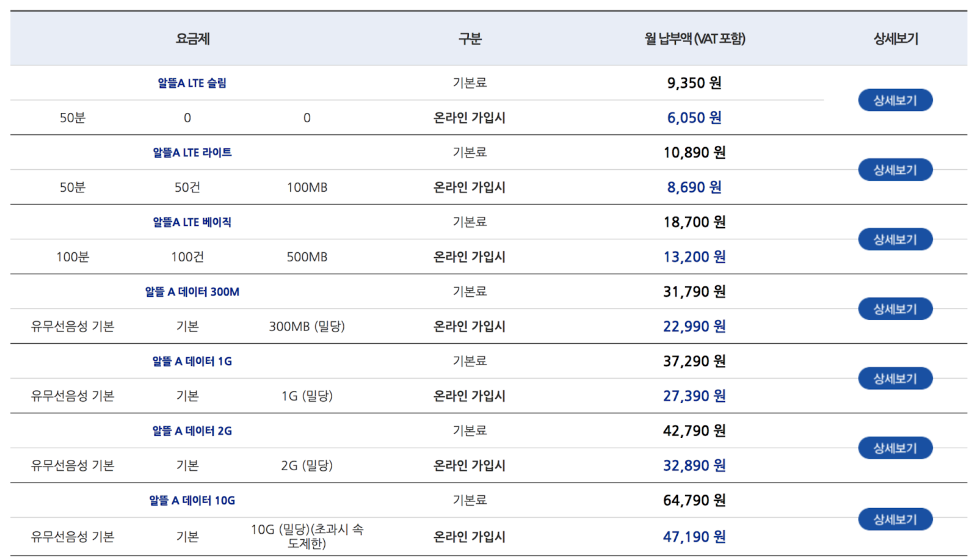Image resolution: width=977 pixels, height=560 pixels.
Task: Open 상세보기 for 알뜰 A 데이터 2G plan
Action: tap(895, 448)
